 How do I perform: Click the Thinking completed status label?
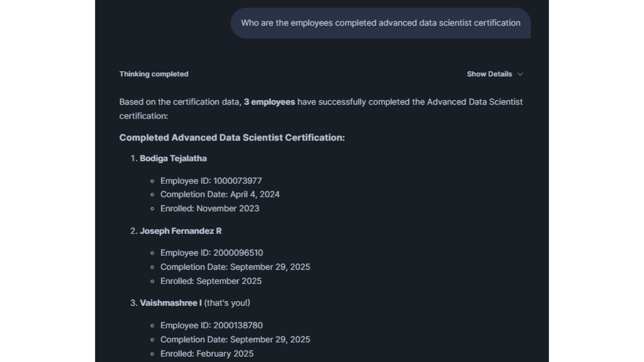[x=154, y=74]
